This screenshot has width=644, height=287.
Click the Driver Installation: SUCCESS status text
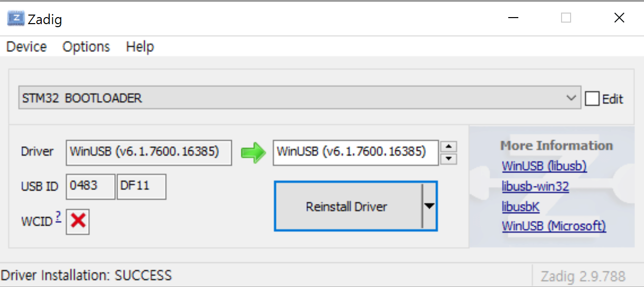pyautogui.click(x=86, y=275)
